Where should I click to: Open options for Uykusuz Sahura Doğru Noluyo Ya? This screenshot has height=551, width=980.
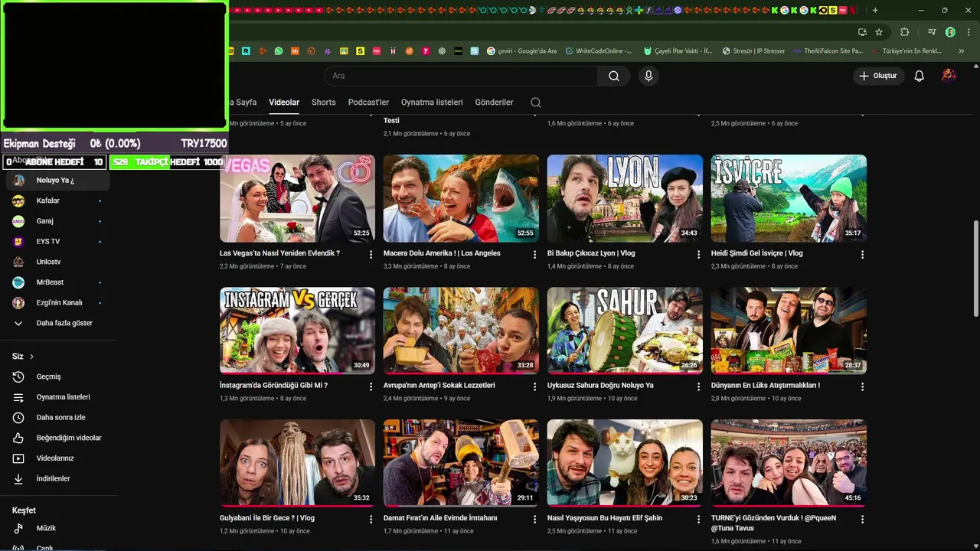[699, 387]
